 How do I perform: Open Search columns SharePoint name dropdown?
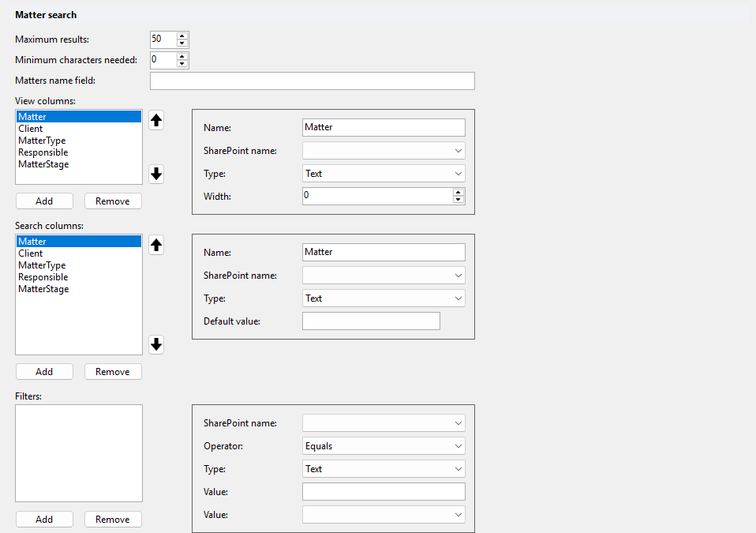[x=384, y=276]
